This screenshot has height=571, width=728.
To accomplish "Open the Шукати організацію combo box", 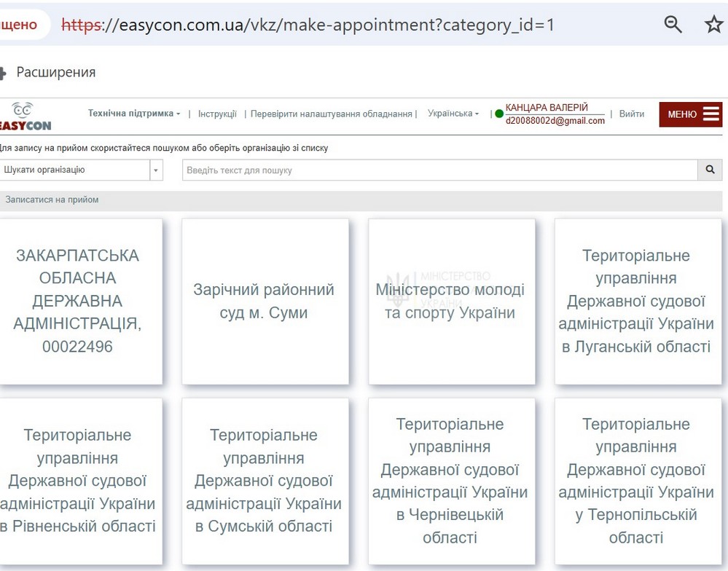I will 82,170.
